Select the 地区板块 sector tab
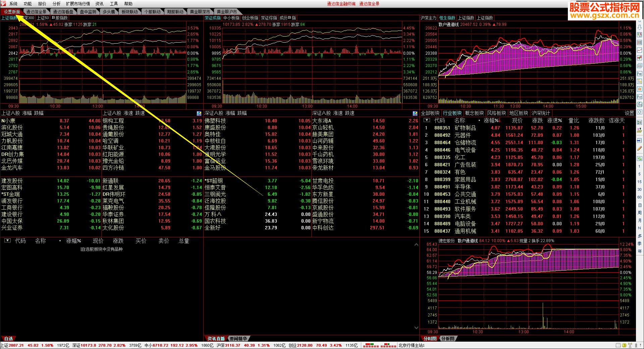The height and width of the screenshot is (349, 644). [519, 113]
